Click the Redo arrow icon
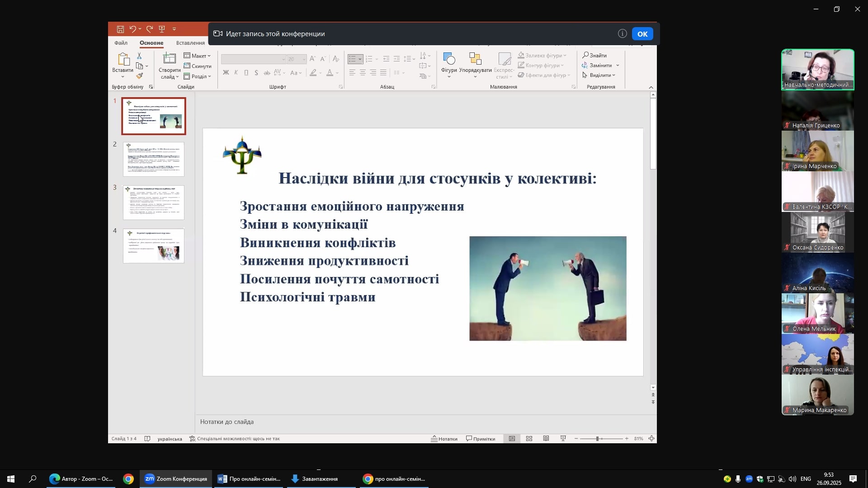Screen dimensions: 868x488 pyautogui.click(x=150, y=29)
